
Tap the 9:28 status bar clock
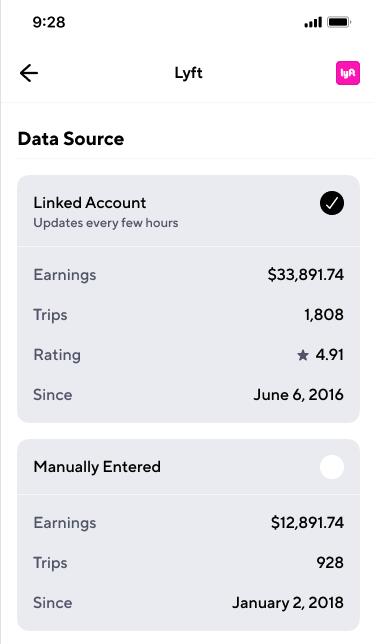point(49,22)
